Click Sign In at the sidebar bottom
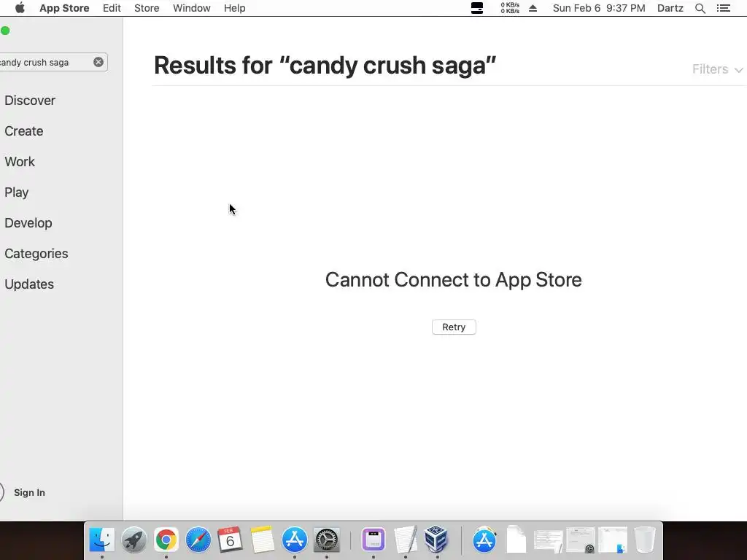Image resolution: width=747 pixels, height=560 pixels. [29, 492]
